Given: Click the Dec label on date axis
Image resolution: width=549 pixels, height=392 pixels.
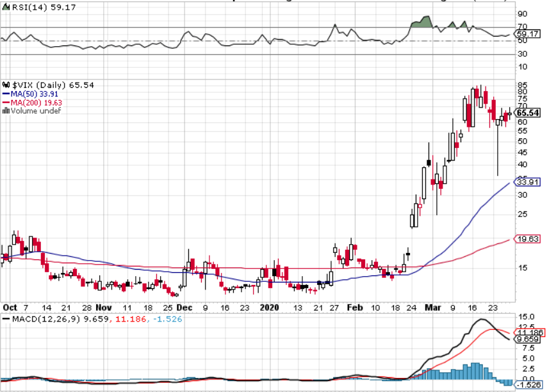Looking at the screenshot, I should pos(184,307).
